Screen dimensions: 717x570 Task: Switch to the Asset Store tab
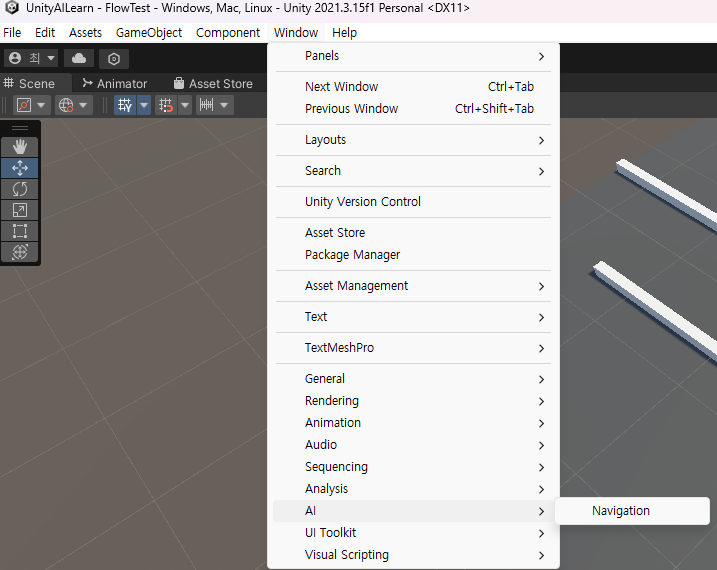213,84
